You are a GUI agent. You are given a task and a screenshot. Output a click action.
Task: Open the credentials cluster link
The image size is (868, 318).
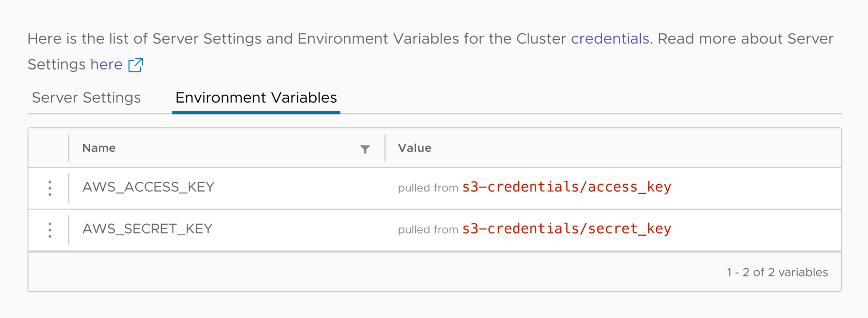point(609,39)
